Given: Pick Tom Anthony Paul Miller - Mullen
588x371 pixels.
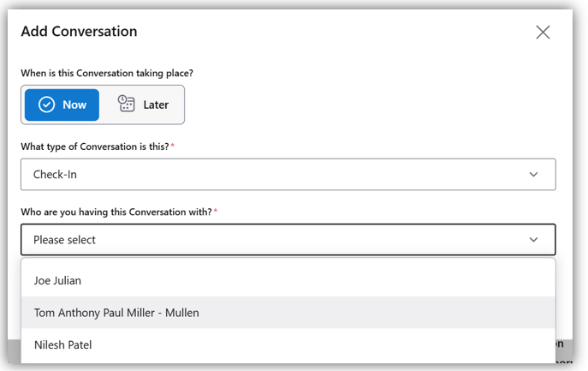Looking at the screenshot, I should pos(116,313).
